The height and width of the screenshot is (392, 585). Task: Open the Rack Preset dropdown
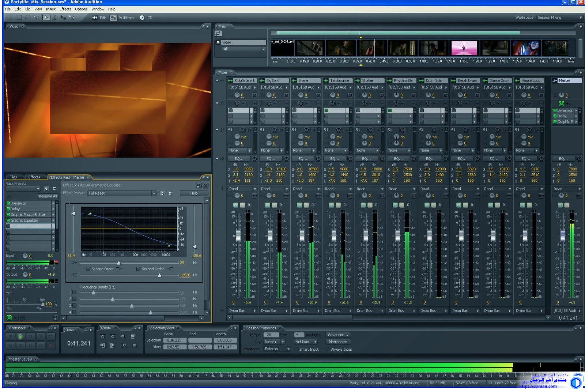coord(38,189)
